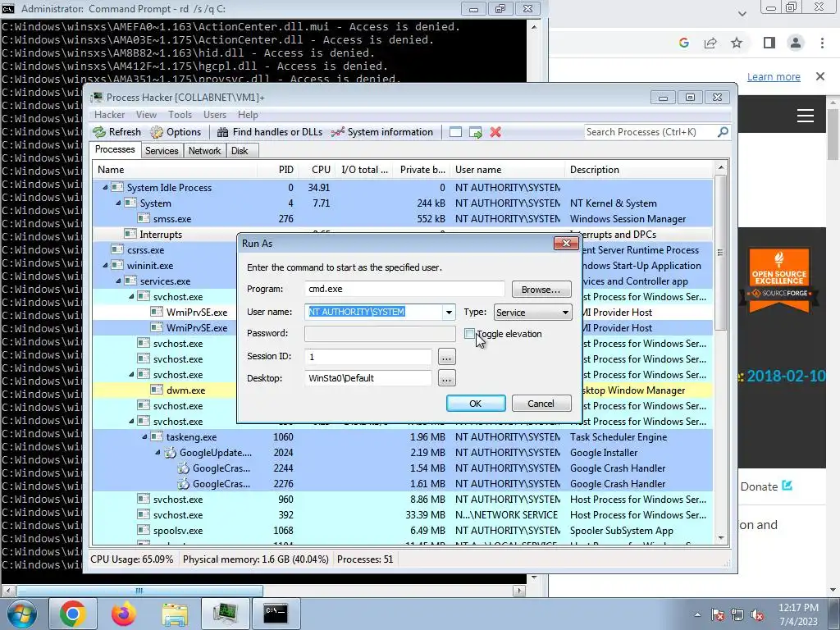Collapse the taskeng.exe tree node
The width and height of the screenshot is (840, 630).
pos(144,436)
